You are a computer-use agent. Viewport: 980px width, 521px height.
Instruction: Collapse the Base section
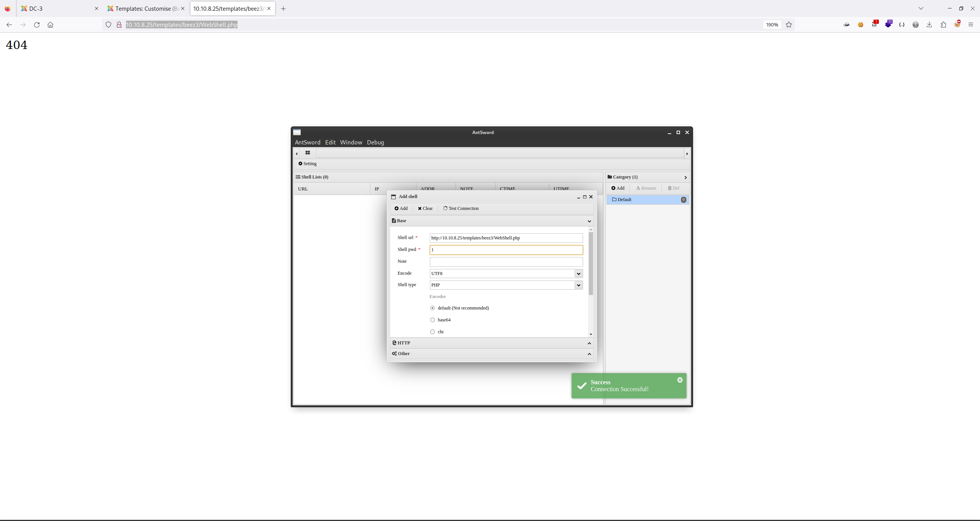coord(589,221)
